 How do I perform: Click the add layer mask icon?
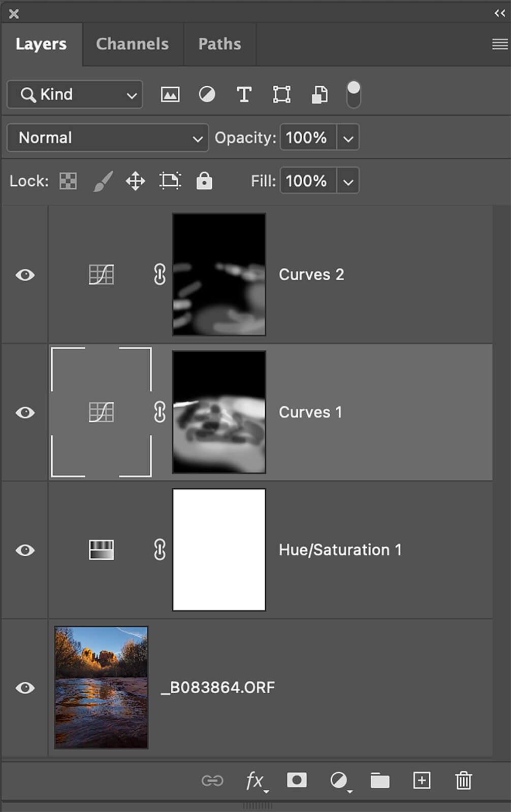point(297,780)
